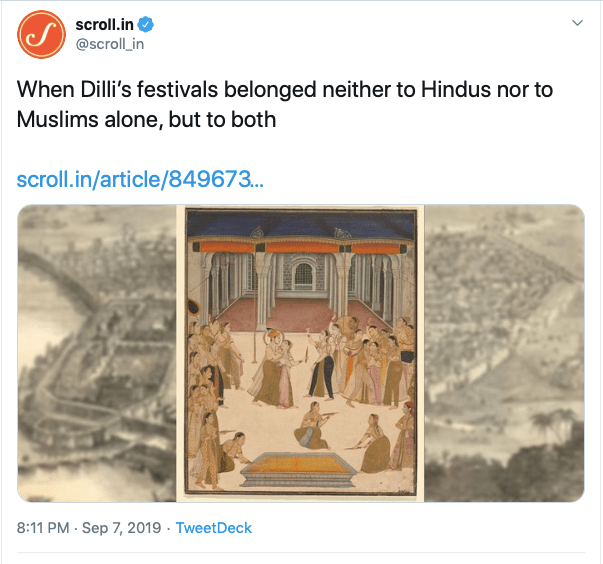Screen dimensions: 603x564
Task: Open the scroll.in/article/849673 link
Action: point(140,180)
